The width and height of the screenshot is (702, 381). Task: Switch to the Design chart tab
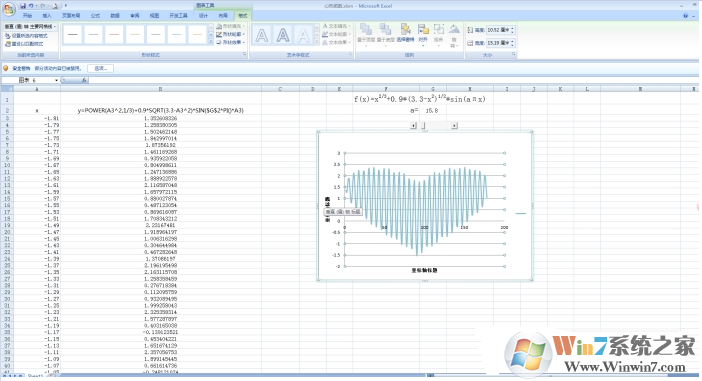pyautogui.click(x=204, y=16)
